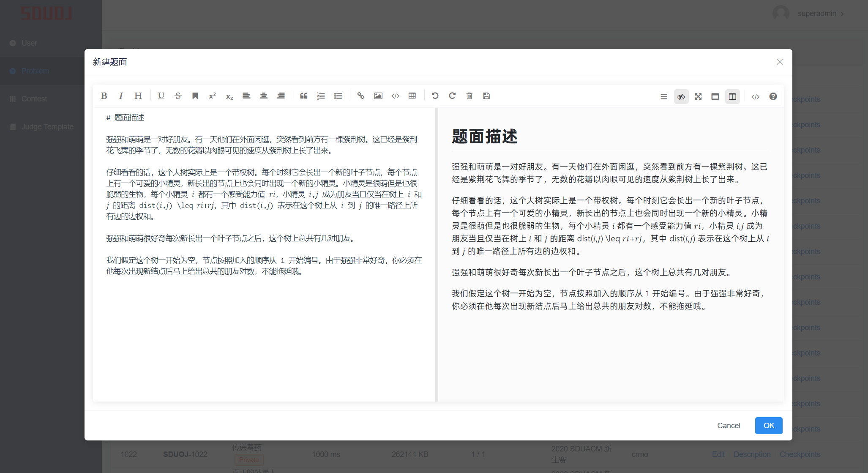Redo the last edit
Image resolution: width=868 pixels, height=473 pixels.
tap(452, 96)
